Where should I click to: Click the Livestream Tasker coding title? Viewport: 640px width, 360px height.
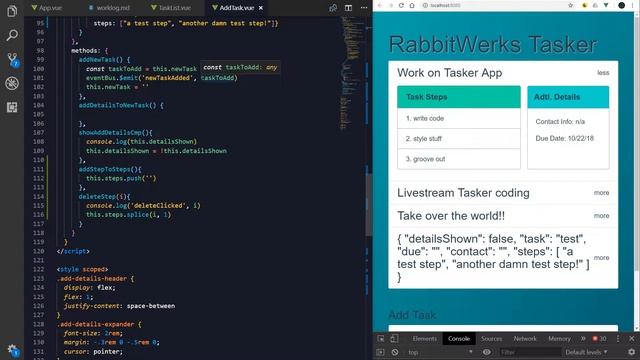[463, 193]
